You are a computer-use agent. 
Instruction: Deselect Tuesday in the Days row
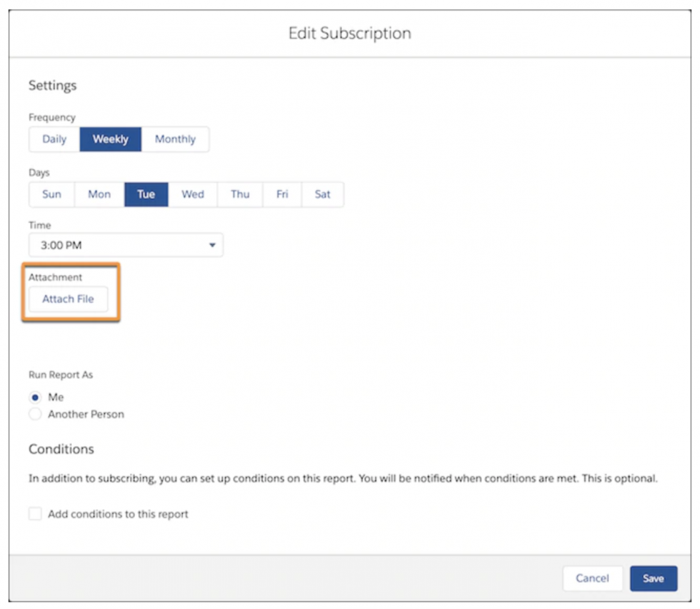[146, 194]
